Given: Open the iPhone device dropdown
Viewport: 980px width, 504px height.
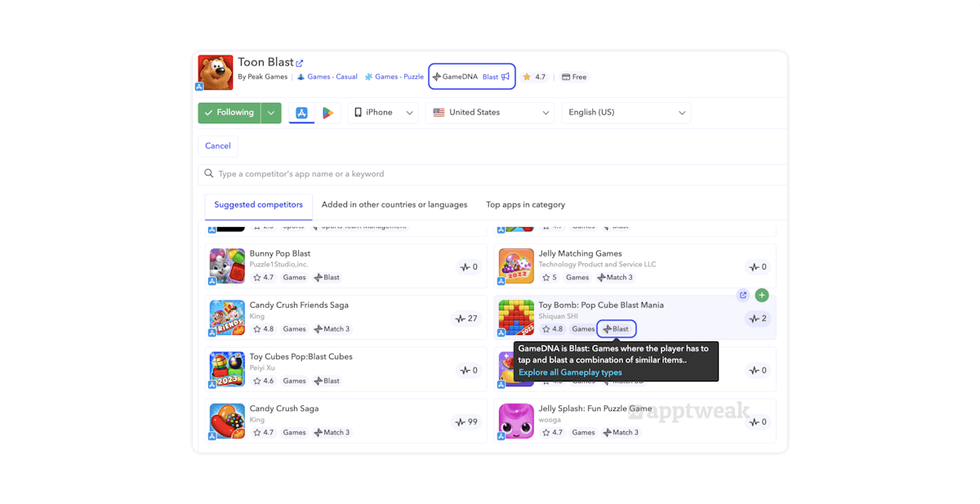Looking at the screenshot, I should tap(383, 112).
